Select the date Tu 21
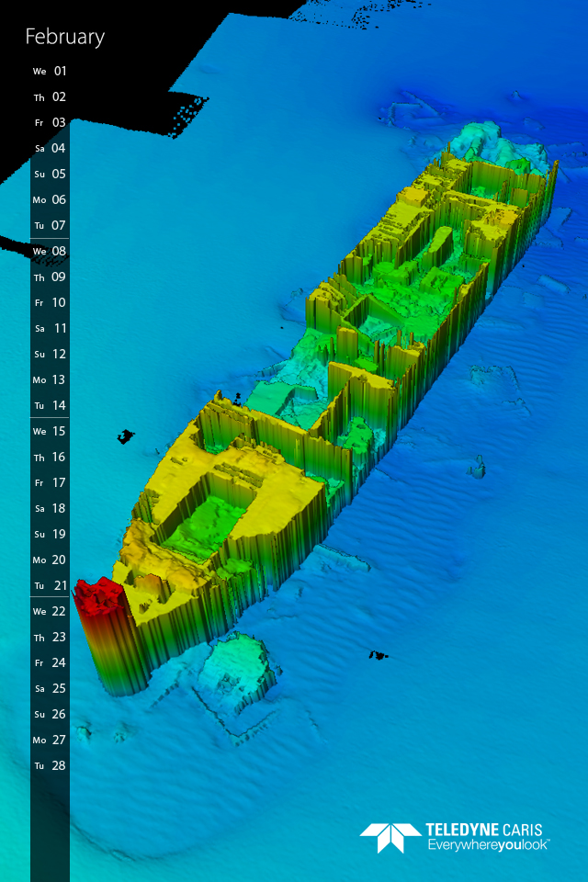The height and width of the screenshot is (882, 588). coord(50,585)
